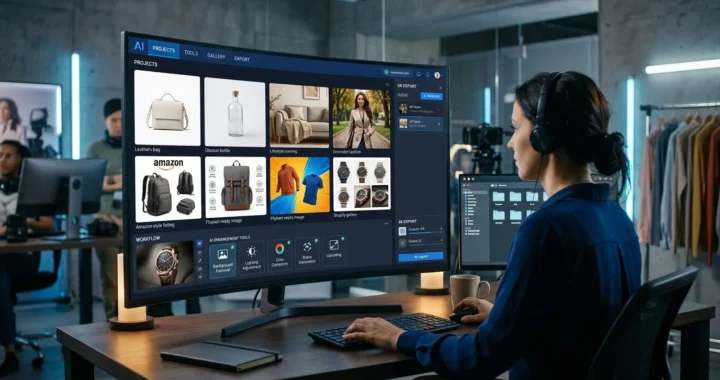Click the AI logo in top bar
The width and height of the screenshot is (720, 380).
coord(139,46)
